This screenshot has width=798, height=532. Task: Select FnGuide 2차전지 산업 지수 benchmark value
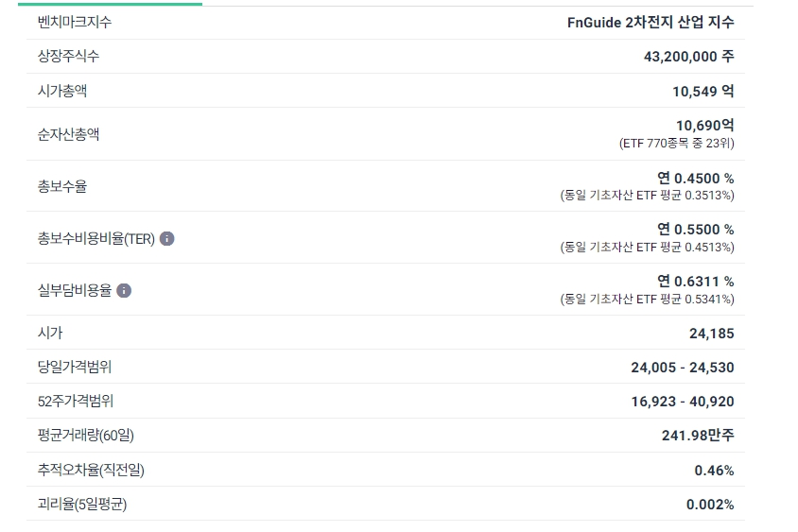pyautogui.click(x=651, y=23)
